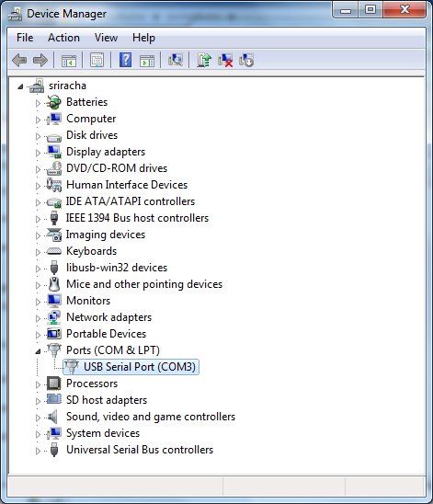Expand the Batteries category

[x=38, y=103]
